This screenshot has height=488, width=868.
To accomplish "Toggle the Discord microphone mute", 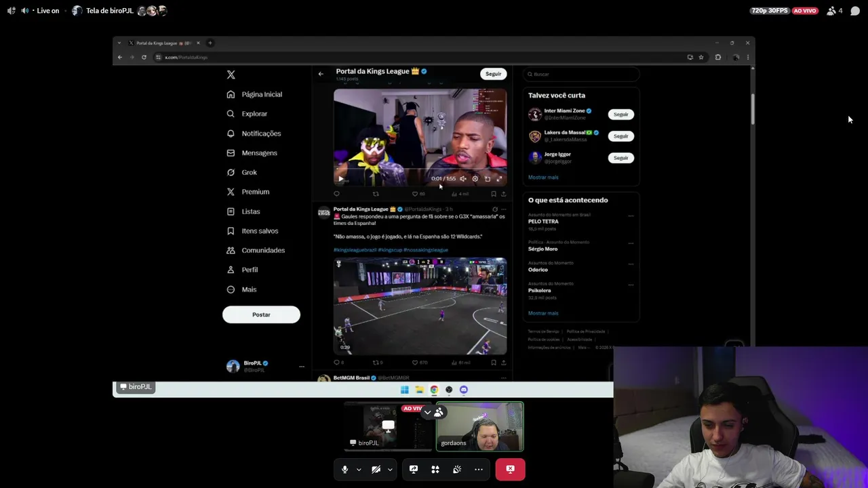I will click(x=345, y=469).
